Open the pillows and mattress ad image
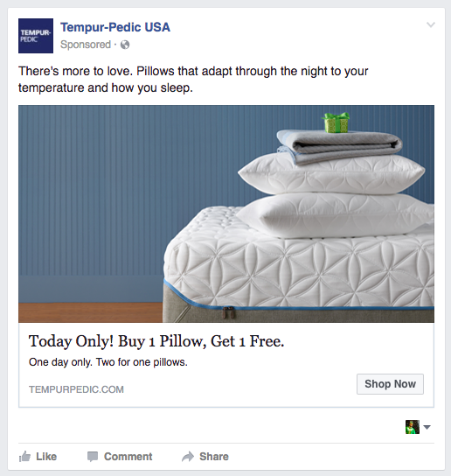The image size is (451, 476). pyautogui.click(x=226, y=213)
